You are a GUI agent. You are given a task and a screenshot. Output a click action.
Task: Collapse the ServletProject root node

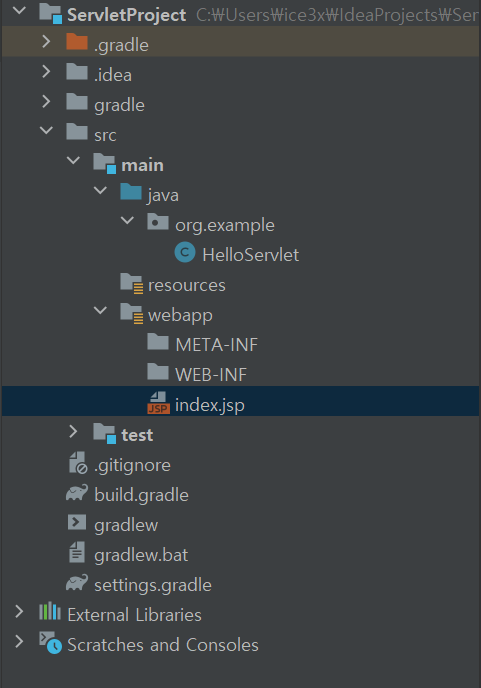pos(19,11)
